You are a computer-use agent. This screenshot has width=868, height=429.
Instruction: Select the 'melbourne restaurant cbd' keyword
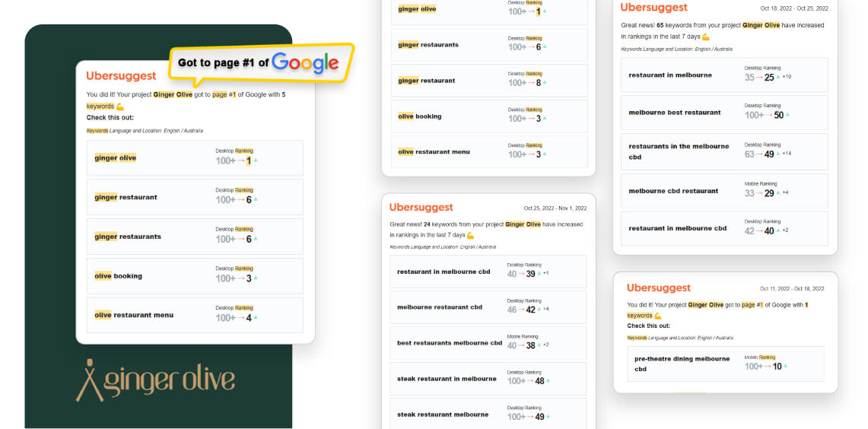[x=440, y=307]
